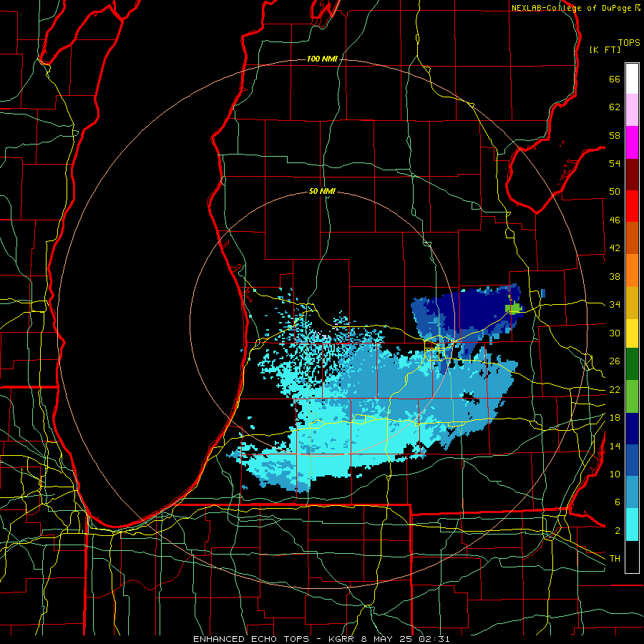644x644 pixels.
Task: Click the gold 38 kft legend swatch
Action: pos(632,303)
